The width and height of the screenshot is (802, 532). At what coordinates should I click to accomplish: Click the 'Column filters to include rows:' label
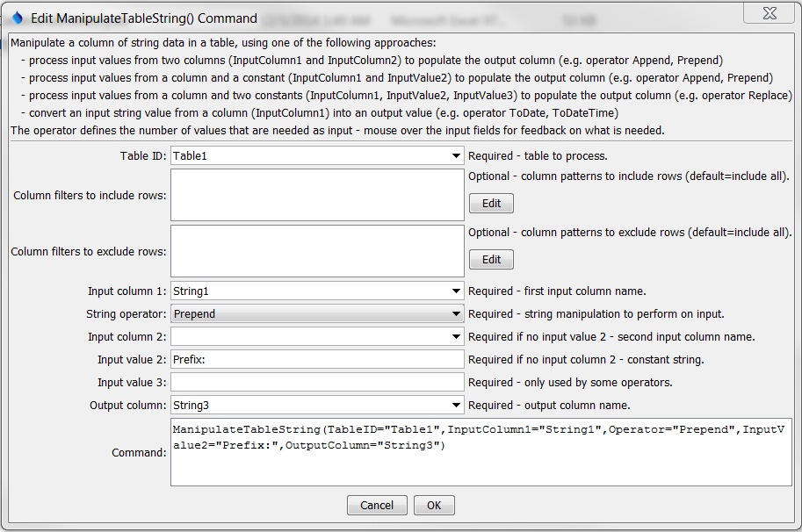(x=90, y=195)
